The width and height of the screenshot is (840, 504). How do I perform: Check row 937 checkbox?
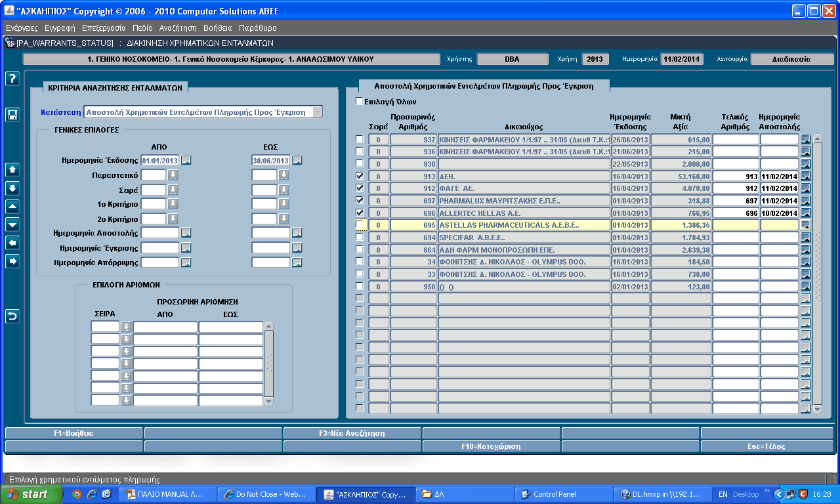[x=359, y=139]
